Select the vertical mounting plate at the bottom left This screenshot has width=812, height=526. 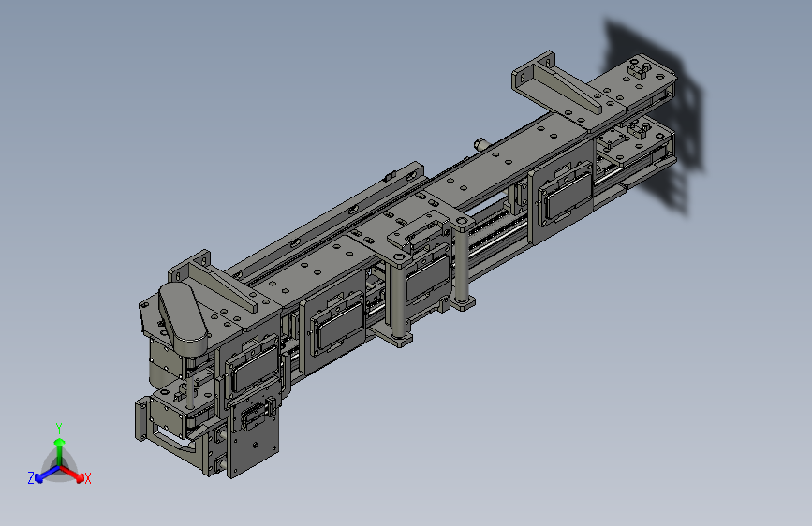pyautogui.click(x=253, y=439)
